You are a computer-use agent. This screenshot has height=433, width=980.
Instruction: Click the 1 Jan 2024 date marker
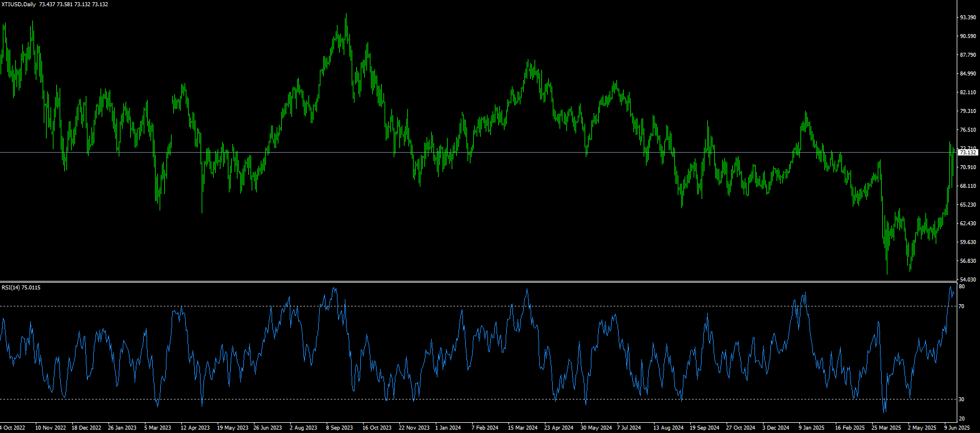click(x=448, y=428)
